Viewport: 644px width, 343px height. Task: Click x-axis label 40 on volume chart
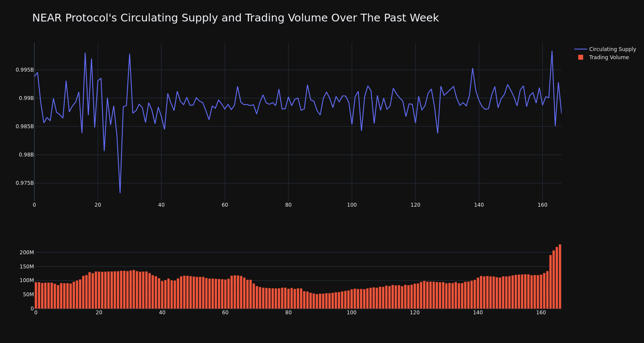coord(162,313)
